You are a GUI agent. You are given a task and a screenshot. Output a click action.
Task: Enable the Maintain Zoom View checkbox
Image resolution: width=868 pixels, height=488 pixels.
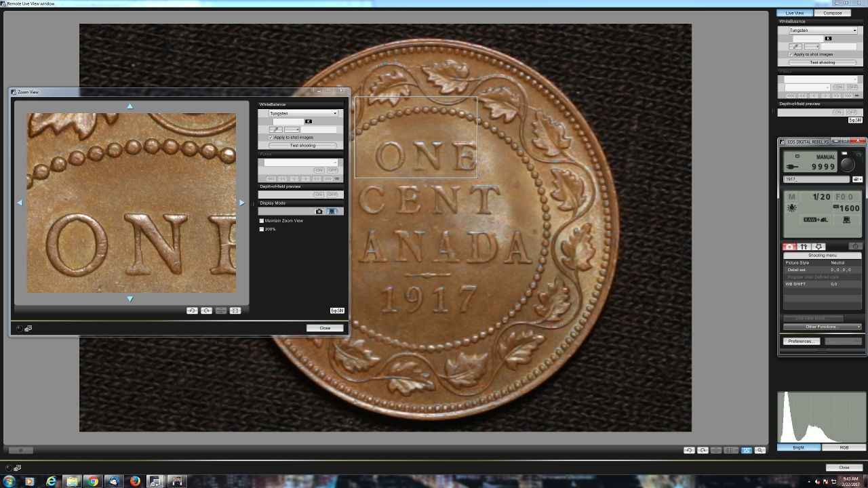point(262,221)
